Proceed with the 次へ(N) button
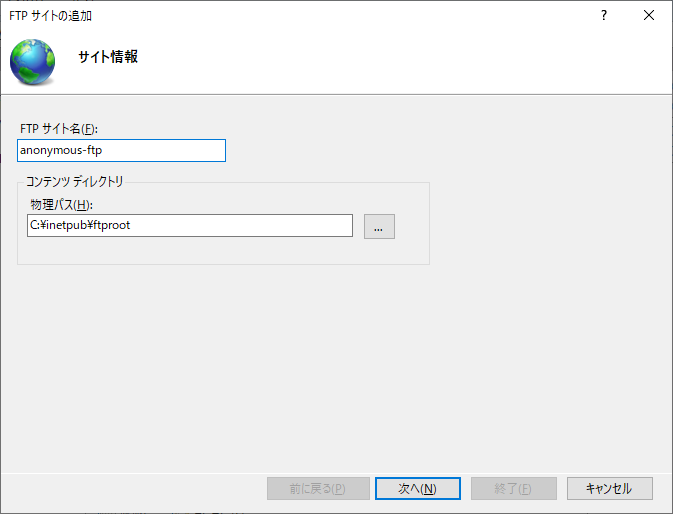Viewport: 673px width, 514px height. (x=417, y=488)
